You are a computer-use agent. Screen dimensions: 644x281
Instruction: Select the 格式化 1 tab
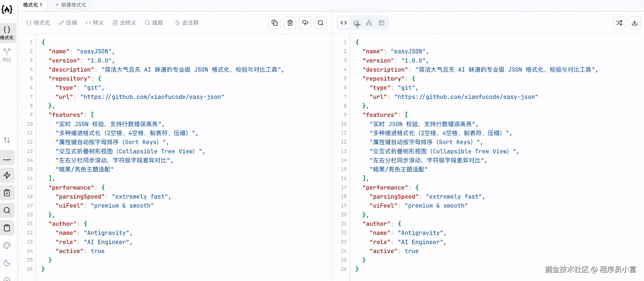point(33,5)
